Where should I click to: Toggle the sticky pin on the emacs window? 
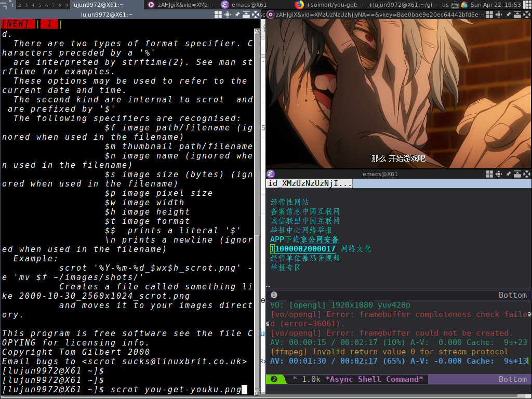point(508,174)
